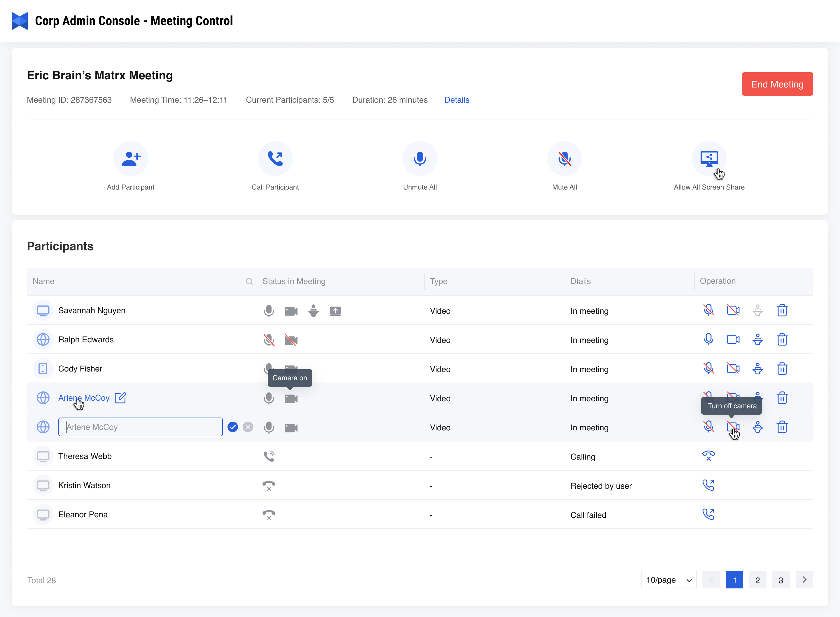Click the Arlene McCoy name input field
The height and width of the screenshot is (617, 840).
pyautogui.click(x=140, y=427)
